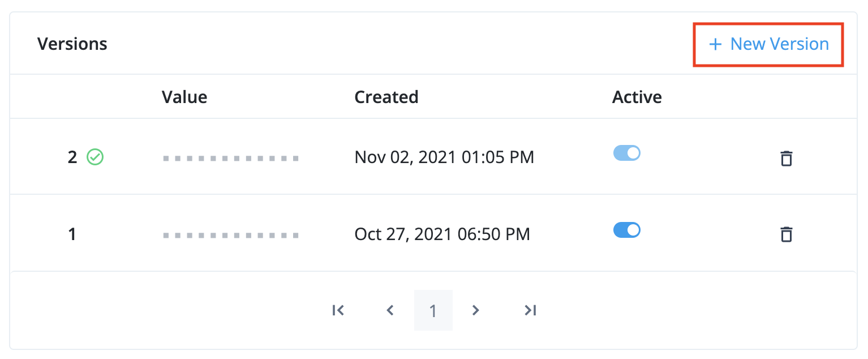Go to the last page using skip-forward arrow

(530, 310)
